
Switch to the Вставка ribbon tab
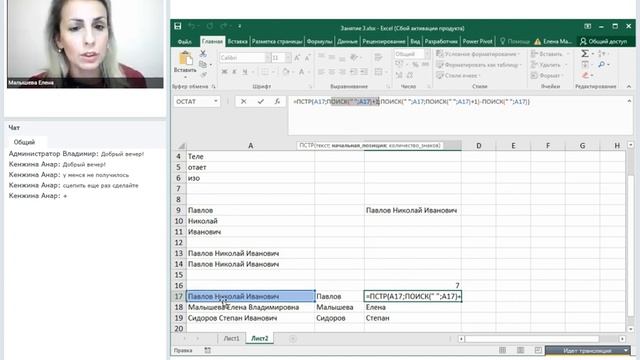point(238,42)
